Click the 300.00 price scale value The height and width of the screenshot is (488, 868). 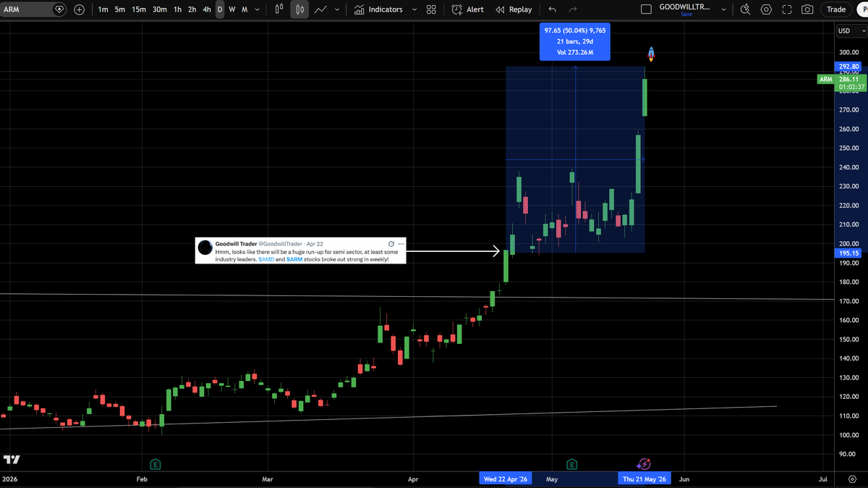point(848,53)
